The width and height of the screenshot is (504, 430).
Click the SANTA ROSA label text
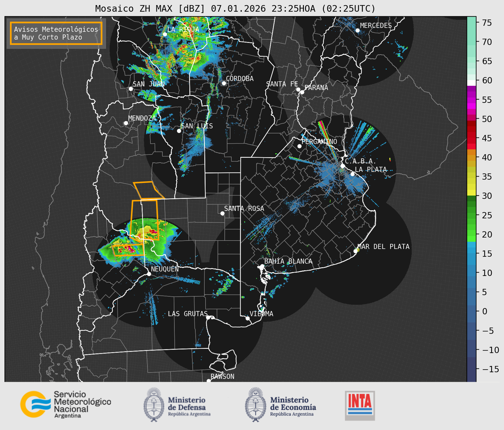244,208
